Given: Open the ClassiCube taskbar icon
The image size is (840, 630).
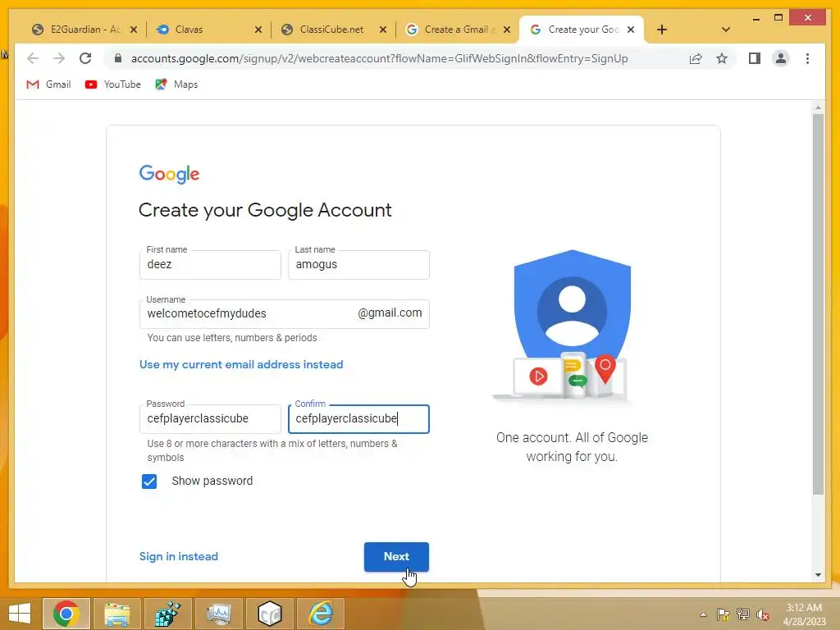Looking at the screenshot, I should tap(269, 614).
